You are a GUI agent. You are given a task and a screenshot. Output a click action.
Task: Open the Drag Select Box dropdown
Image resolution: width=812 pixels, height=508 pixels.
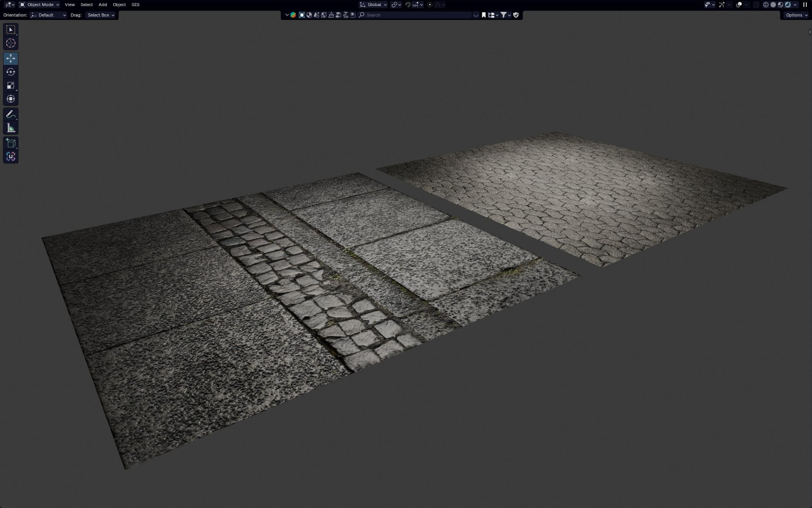coord(101,15)
